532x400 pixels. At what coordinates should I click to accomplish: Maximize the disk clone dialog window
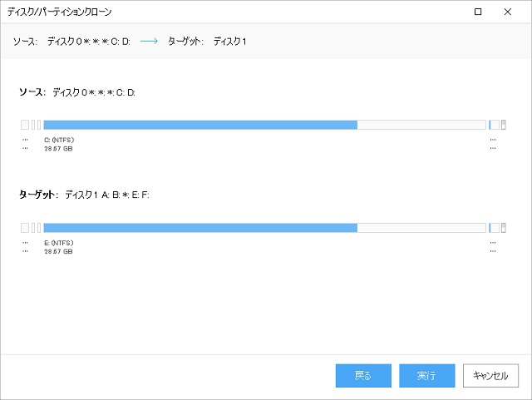point(478,12)
